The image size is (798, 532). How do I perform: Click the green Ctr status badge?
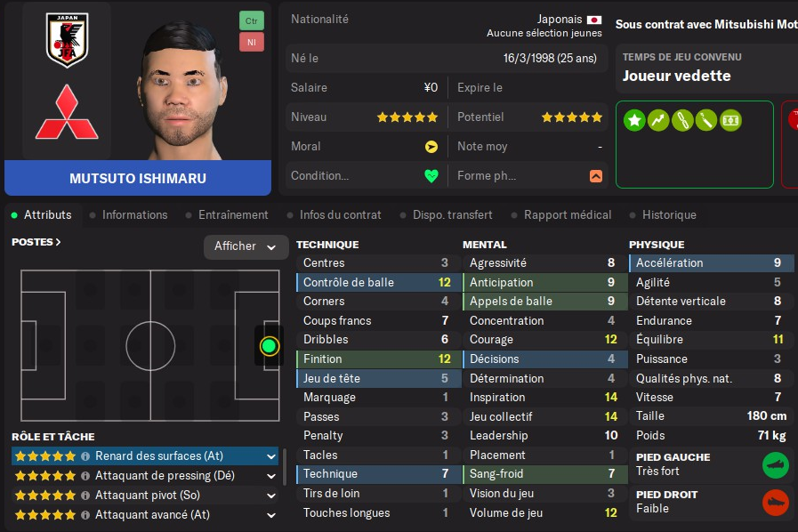pyautogui.click(x=252, y=20)
